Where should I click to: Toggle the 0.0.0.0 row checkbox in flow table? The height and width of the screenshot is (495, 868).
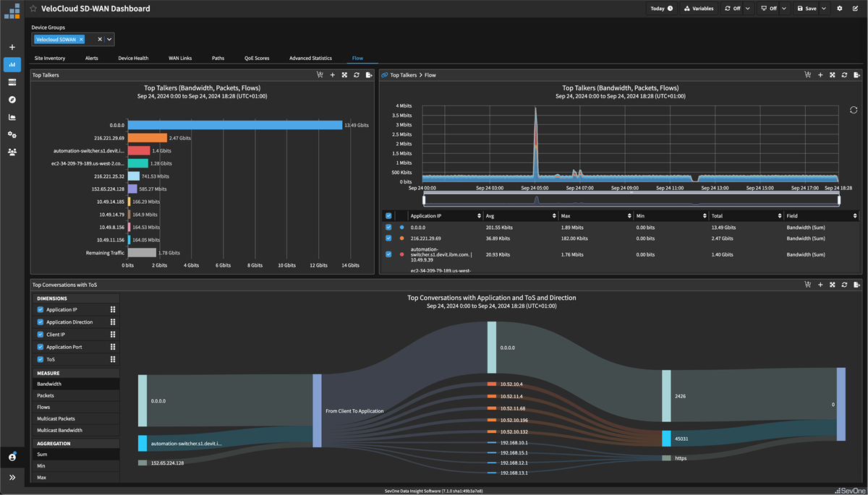coord(390,226)
